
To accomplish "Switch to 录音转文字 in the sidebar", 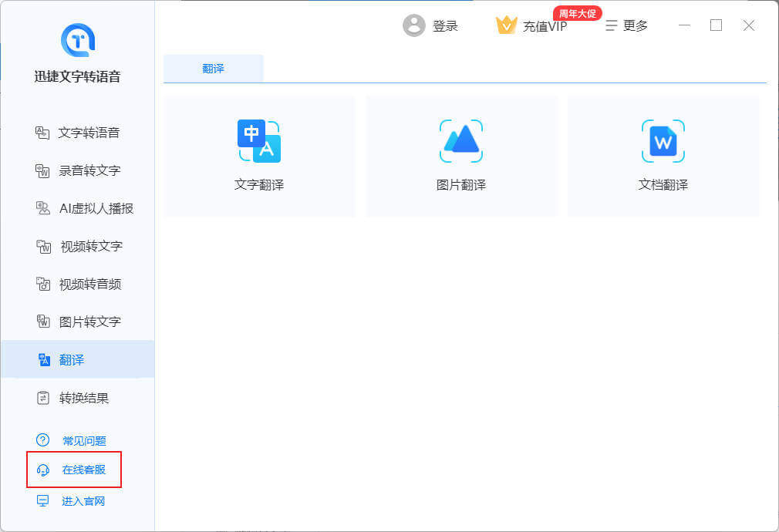I will (89, 170).
